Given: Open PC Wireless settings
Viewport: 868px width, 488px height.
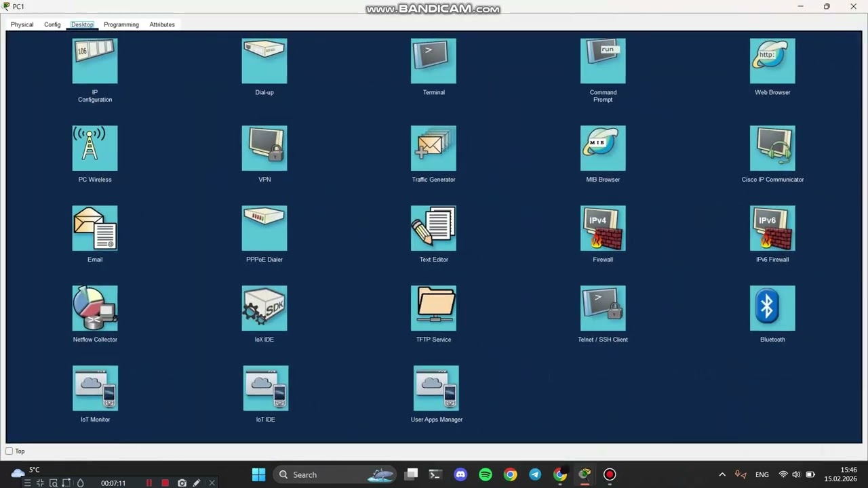Looking at the screenshot, I should [x=95, y=148].
